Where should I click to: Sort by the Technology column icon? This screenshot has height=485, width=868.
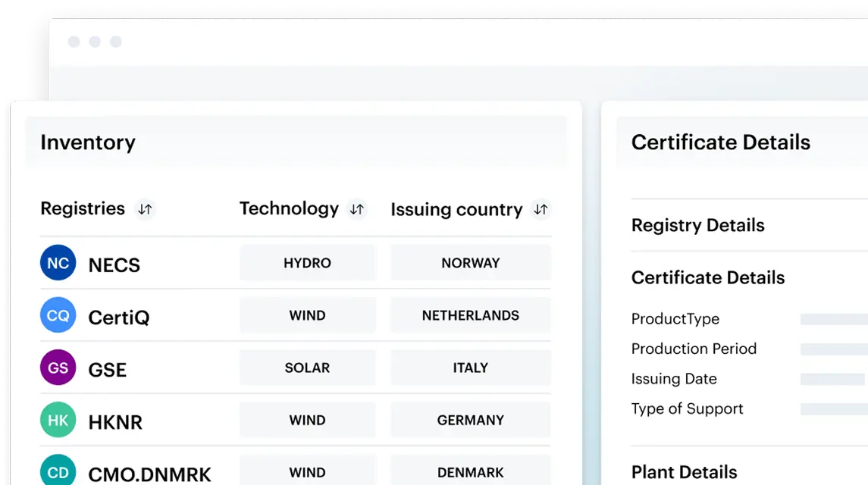coord(357,208)
